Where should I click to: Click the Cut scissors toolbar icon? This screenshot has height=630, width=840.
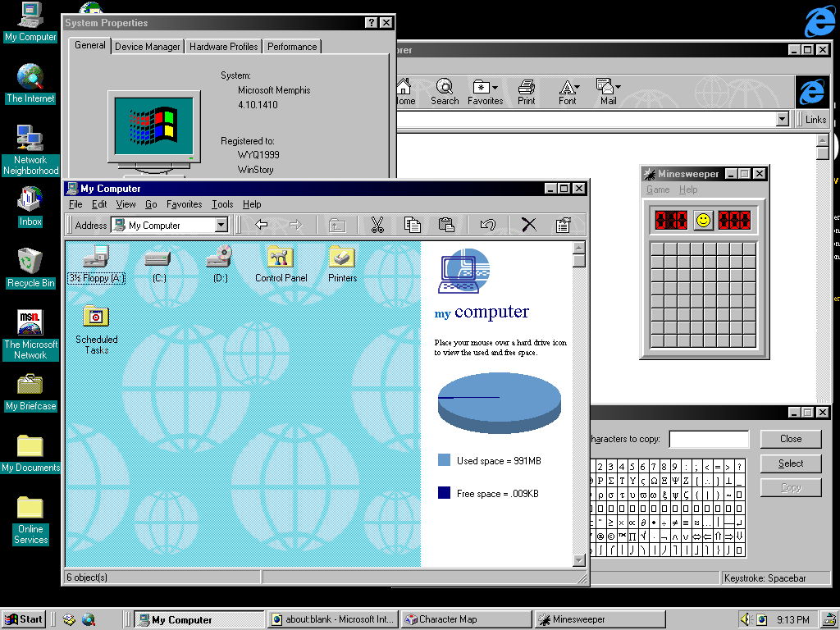pyautogui.click(x=377, y=225)
